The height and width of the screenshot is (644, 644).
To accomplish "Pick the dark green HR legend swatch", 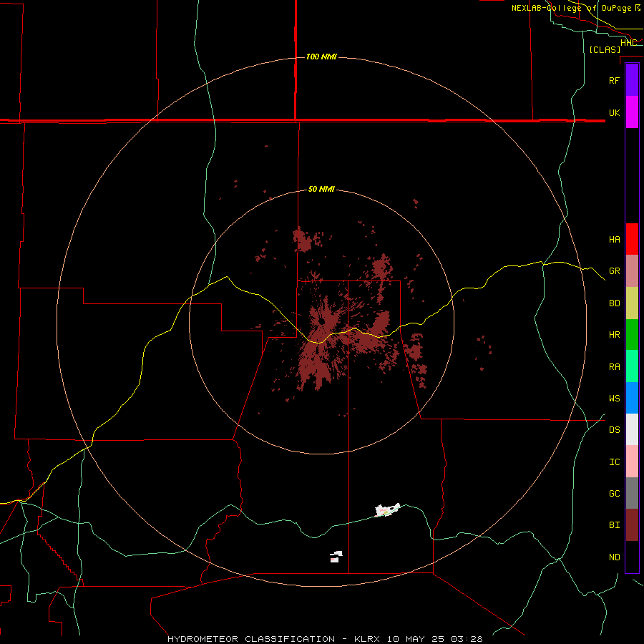I will (x=632, y=335).
